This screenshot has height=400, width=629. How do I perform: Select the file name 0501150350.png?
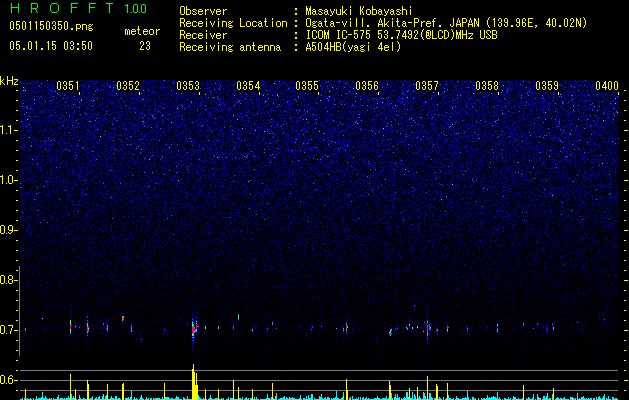[x=51, y=26]
